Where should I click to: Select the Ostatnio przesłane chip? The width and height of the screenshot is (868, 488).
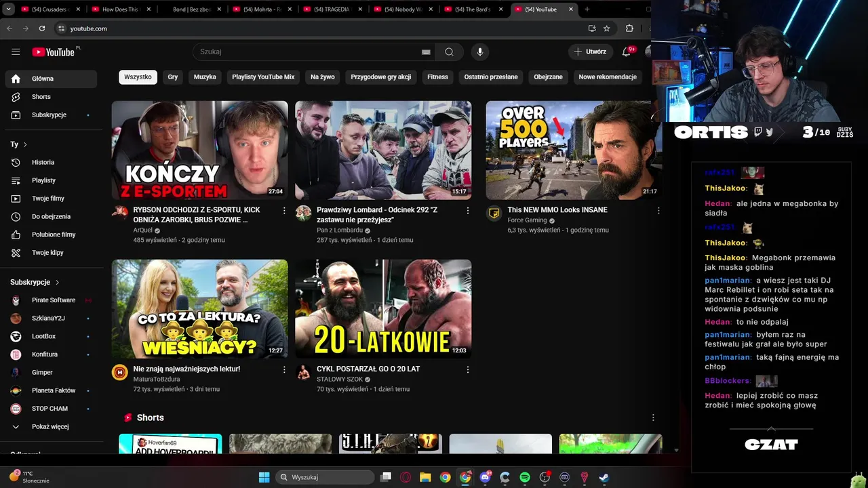click(x=491, y=77)
